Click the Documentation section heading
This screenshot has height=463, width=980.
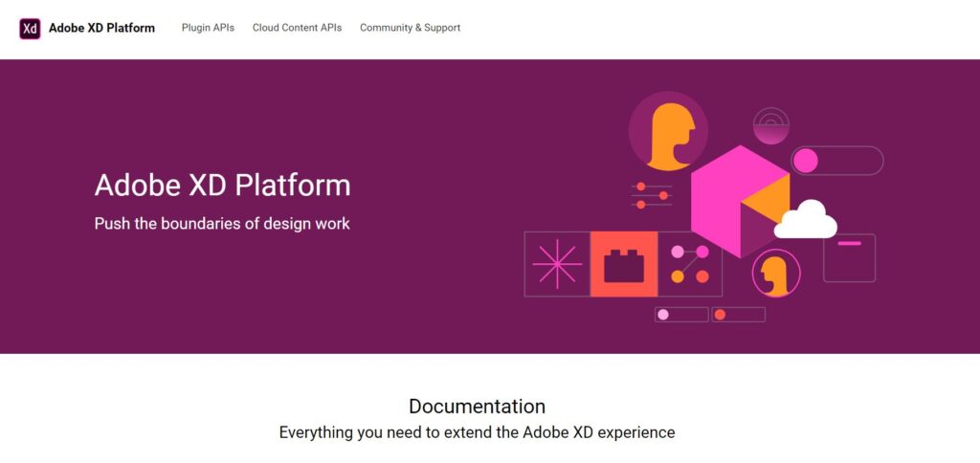[x=477, y=407]
